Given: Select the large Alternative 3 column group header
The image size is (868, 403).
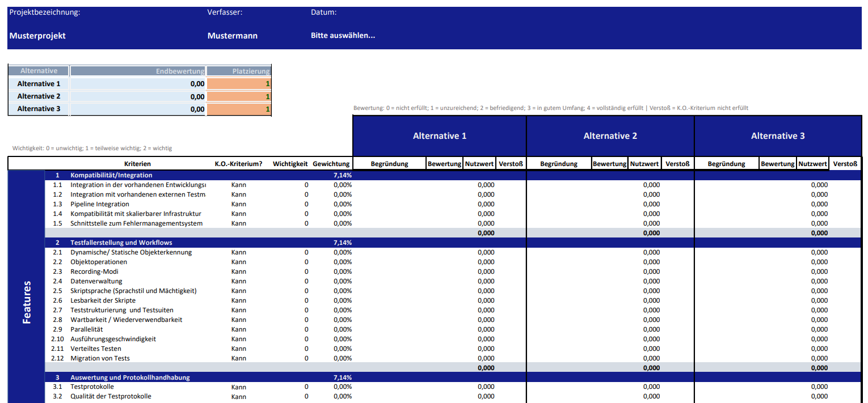Looking at the screenshot, I should 778,136.
